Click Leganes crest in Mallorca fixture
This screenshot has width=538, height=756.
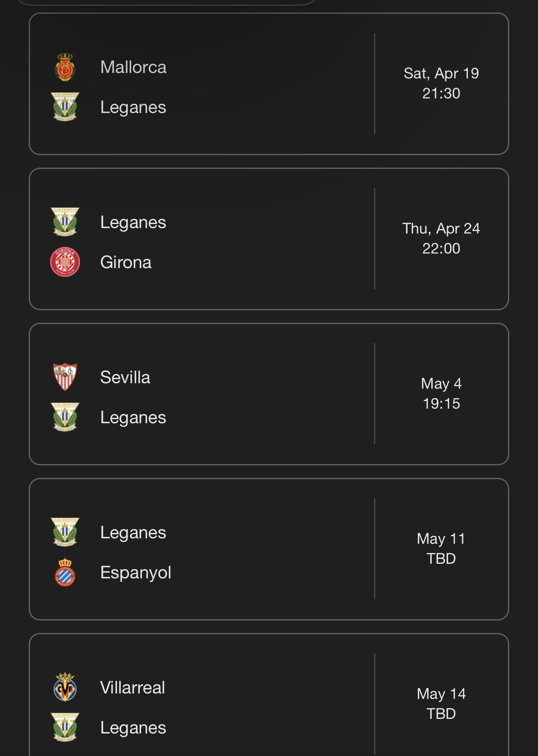point(65,107)
